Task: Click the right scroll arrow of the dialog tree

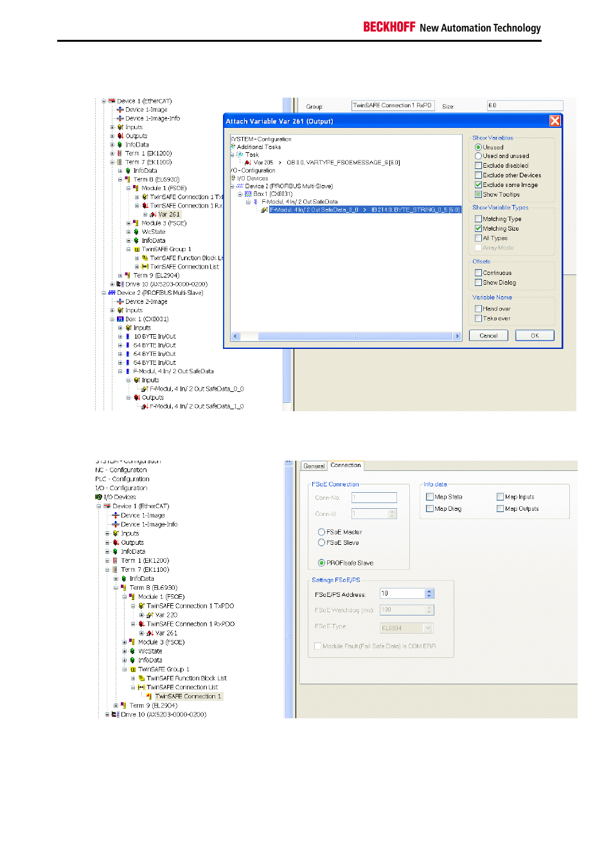Action: pos(458,336)
